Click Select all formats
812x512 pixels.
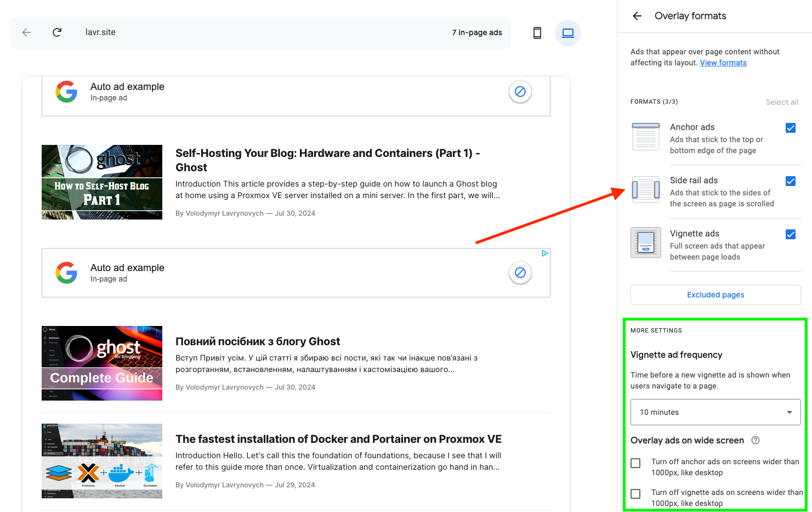tap(782, 102)
